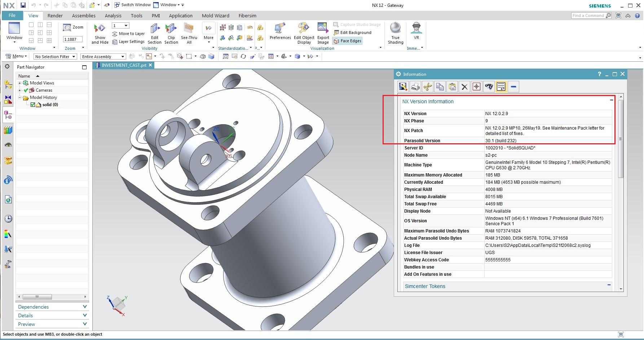Click the binoculars Find icon in Information
Screen dimensions: 644x340
click(489, 87)
